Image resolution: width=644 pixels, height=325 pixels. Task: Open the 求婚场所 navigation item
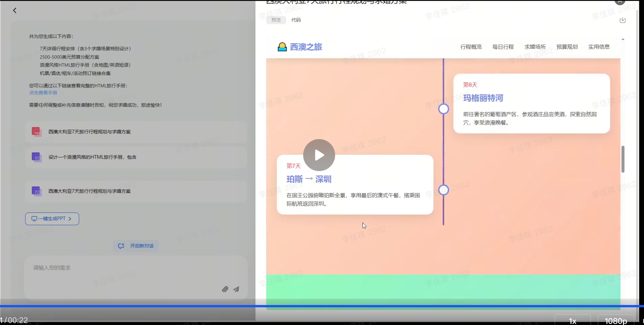535,47
